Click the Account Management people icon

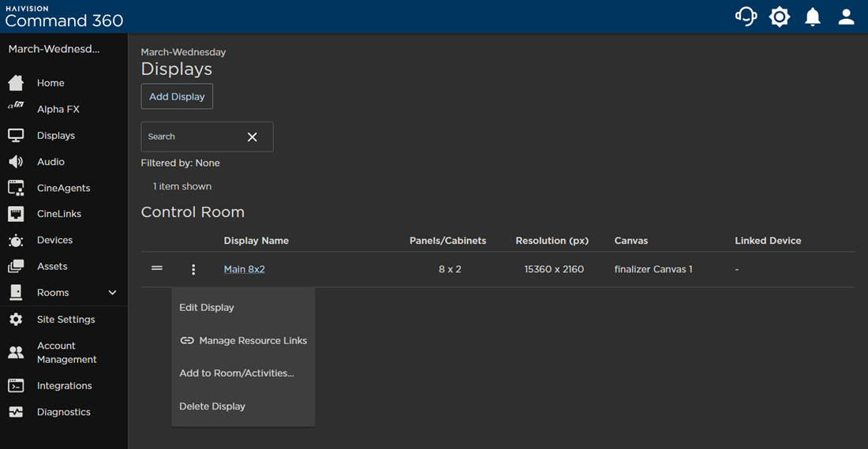(x=16, y=353)
